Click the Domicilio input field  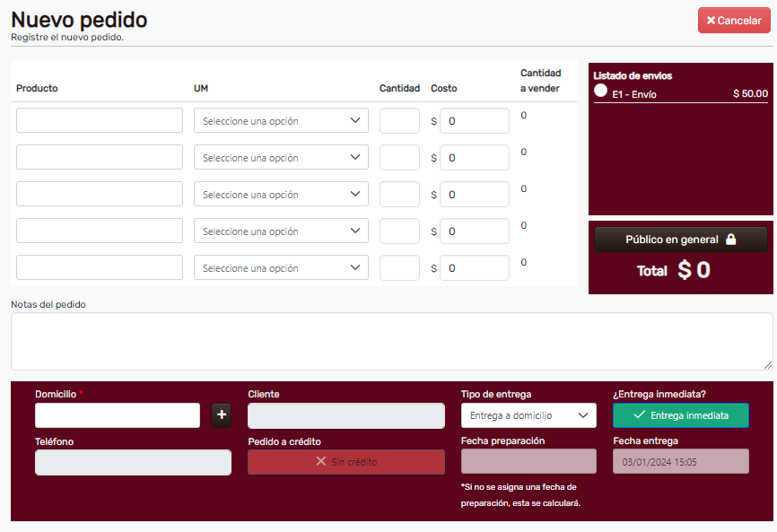click(118, 415)
